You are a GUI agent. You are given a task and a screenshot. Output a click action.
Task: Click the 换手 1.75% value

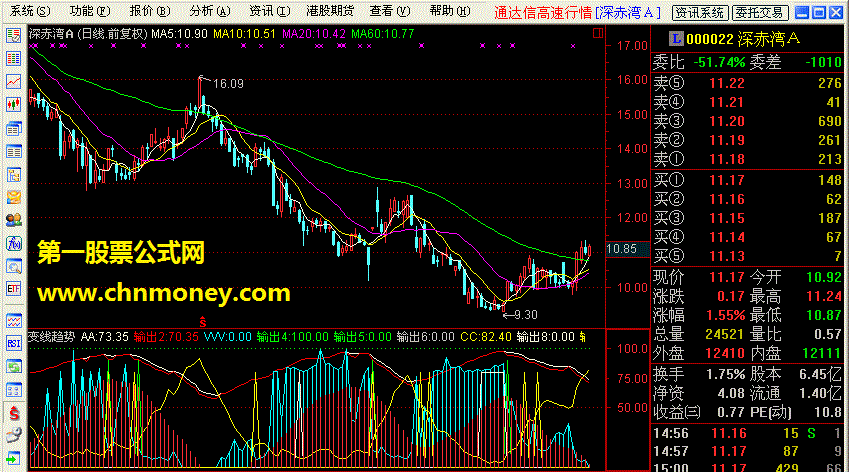coord(726,374)
